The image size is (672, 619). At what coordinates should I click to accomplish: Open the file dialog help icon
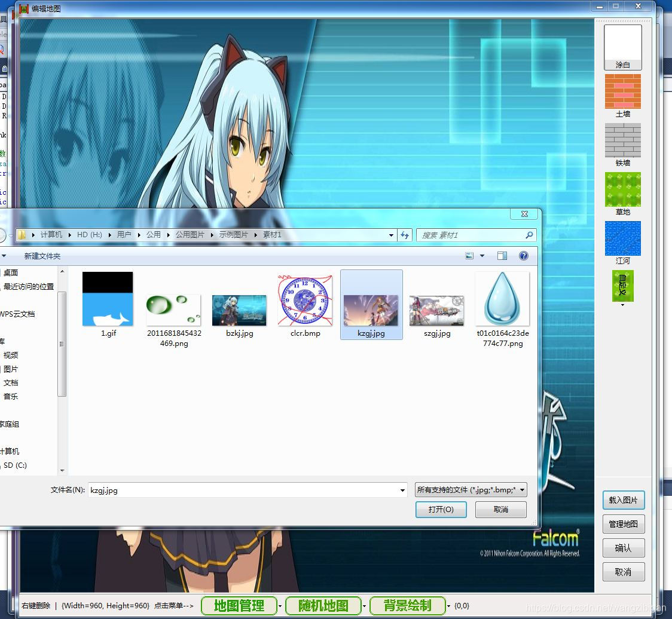523,256
